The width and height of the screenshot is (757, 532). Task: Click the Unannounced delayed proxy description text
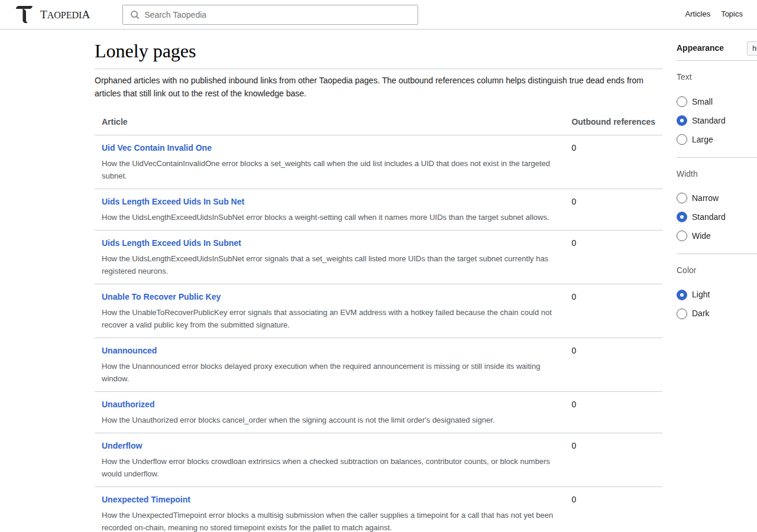(321, 372)
